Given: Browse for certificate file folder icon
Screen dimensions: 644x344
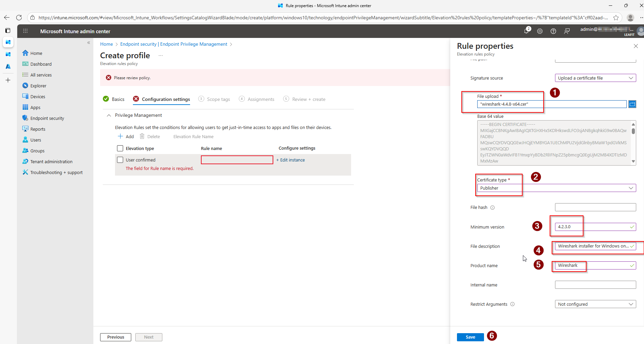Looking at the screenshot, I should (x=632, y=104).
